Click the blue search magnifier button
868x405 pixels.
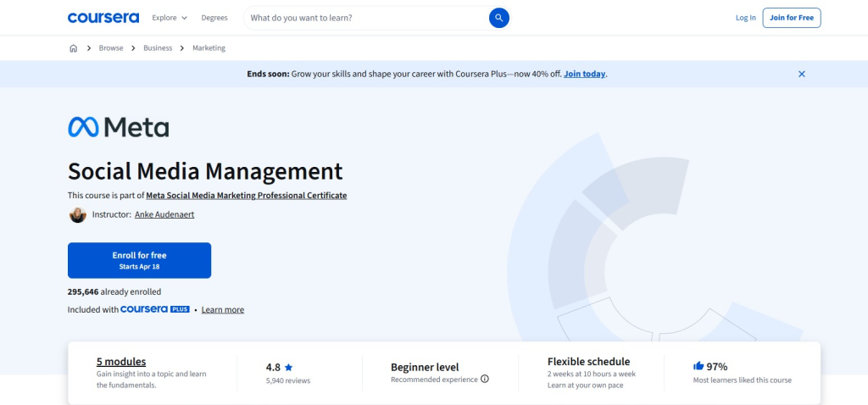coord(498,18)
